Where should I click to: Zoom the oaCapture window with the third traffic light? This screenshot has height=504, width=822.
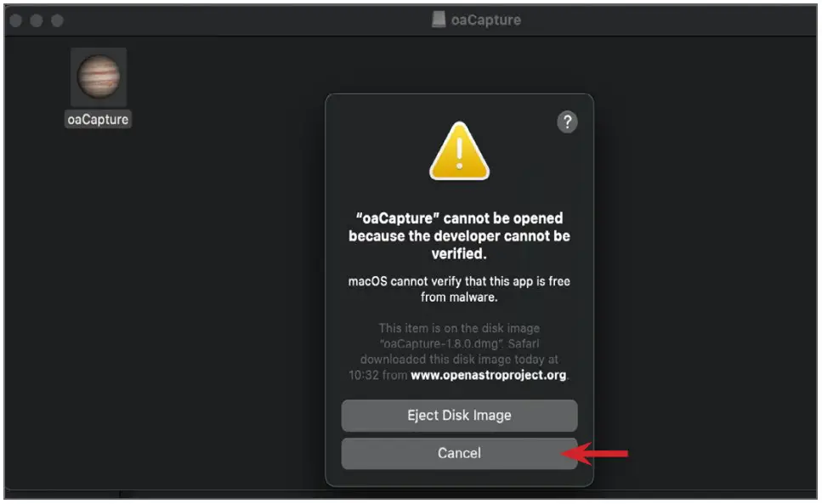57,20
